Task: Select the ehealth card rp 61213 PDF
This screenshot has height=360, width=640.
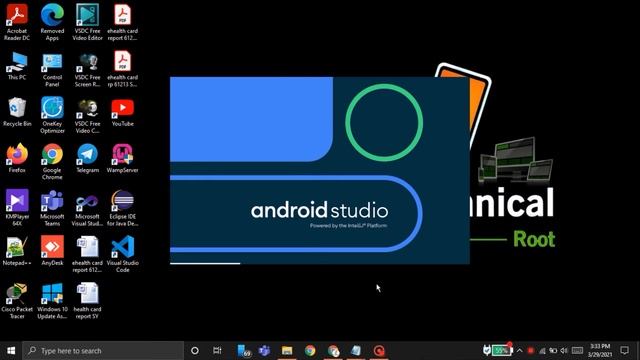Action: click(122, 69)
